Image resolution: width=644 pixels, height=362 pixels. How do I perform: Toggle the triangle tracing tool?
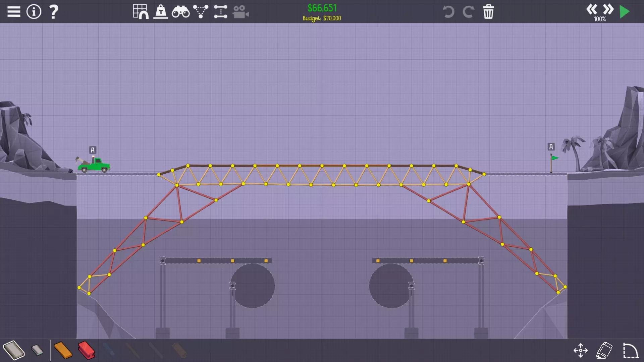(201, 12)
